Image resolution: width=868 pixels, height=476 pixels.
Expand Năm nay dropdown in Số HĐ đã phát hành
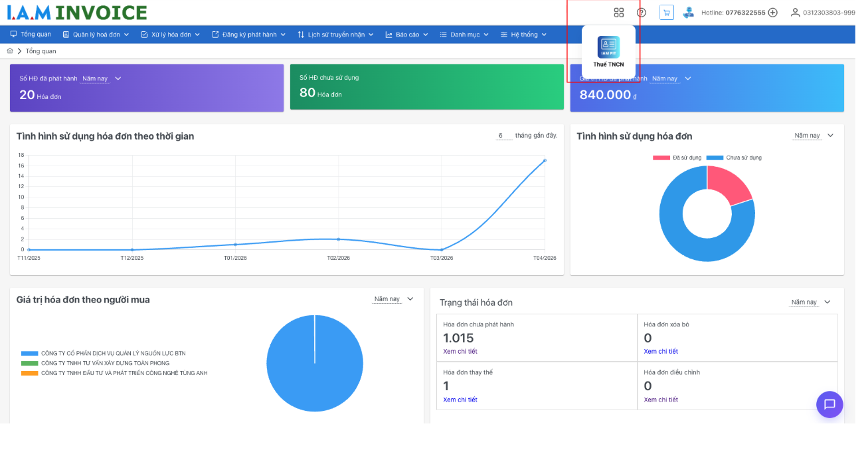pyautogui.click(x=102, y=78)
